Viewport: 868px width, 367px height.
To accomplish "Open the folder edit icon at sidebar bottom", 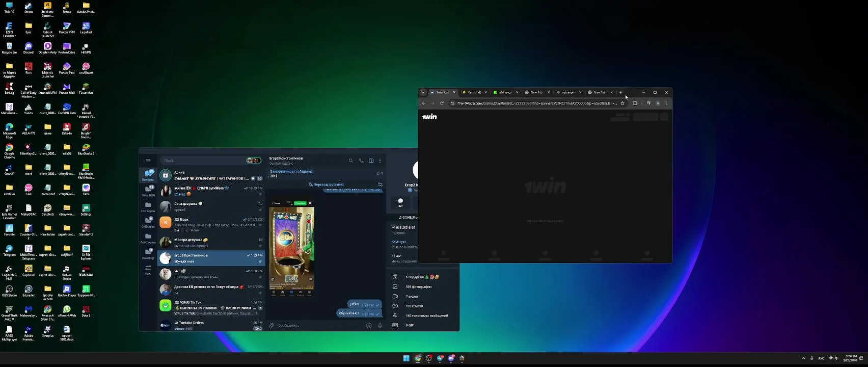I will (148, 270).
